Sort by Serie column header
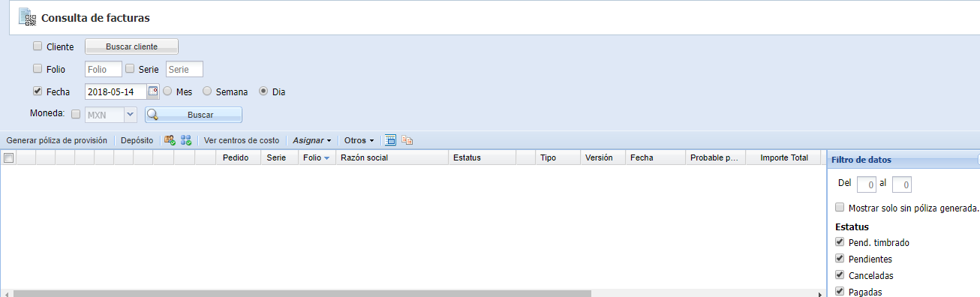980x297 pixels. 279,157
